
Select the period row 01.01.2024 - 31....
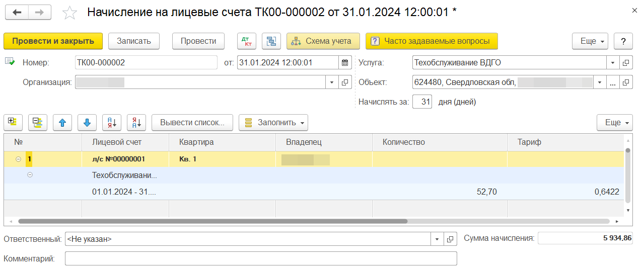pos(125,192)
